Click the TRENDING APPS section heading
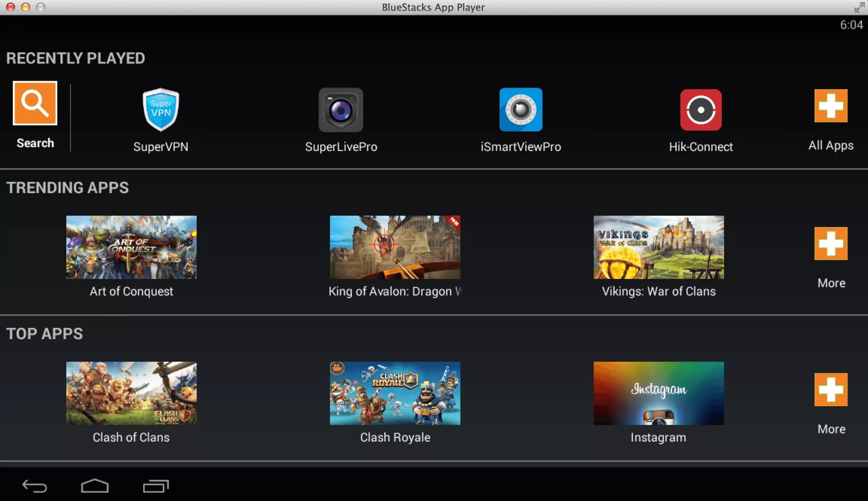 pos(68,188)
